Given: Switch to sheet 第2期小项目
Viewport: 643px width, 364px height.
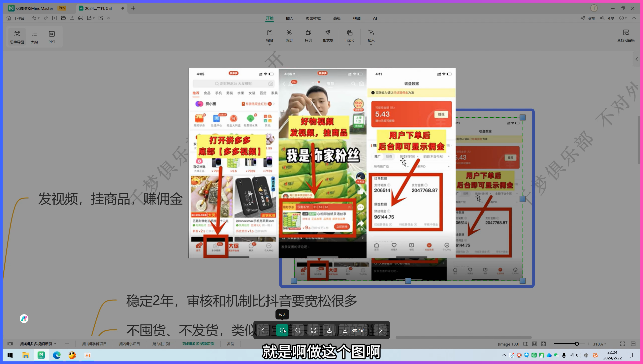Looking at the screenshot, I should coord(129,344).
